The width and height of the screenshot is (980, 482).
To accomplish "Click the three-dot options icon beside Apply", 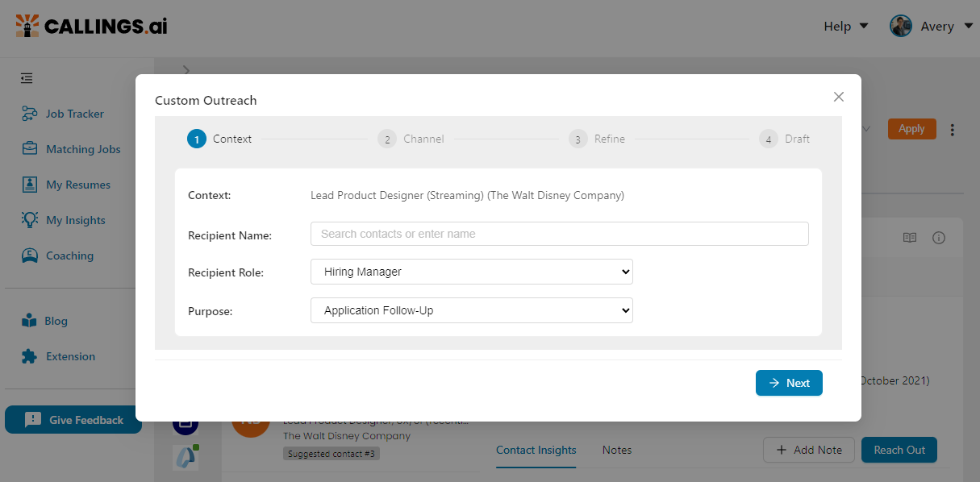I will pos(953,128).
